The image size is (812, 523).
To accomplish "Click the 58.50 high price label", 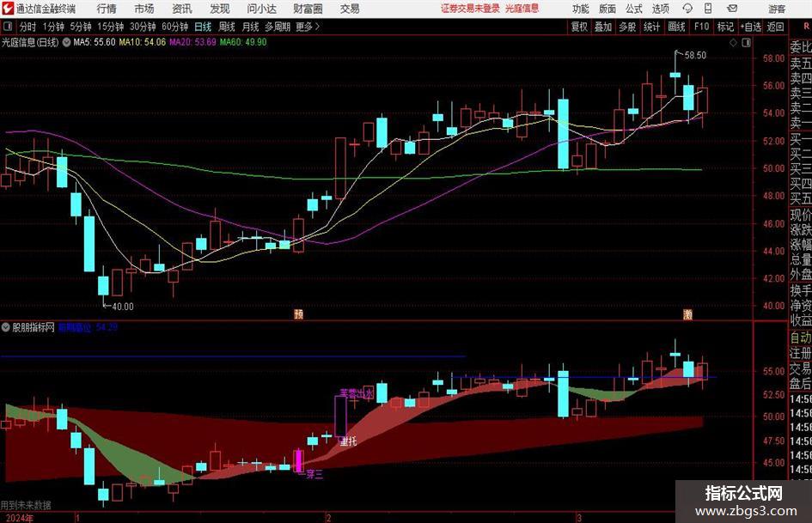I will tap(695, 56).
